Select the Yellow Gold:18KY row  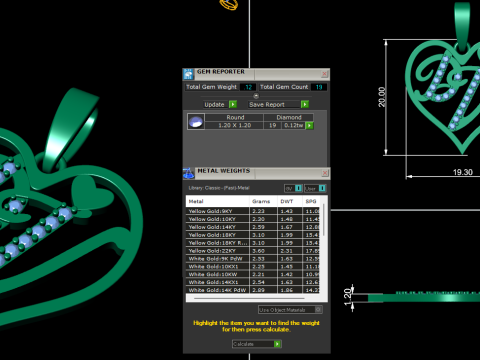coord(252,235)
